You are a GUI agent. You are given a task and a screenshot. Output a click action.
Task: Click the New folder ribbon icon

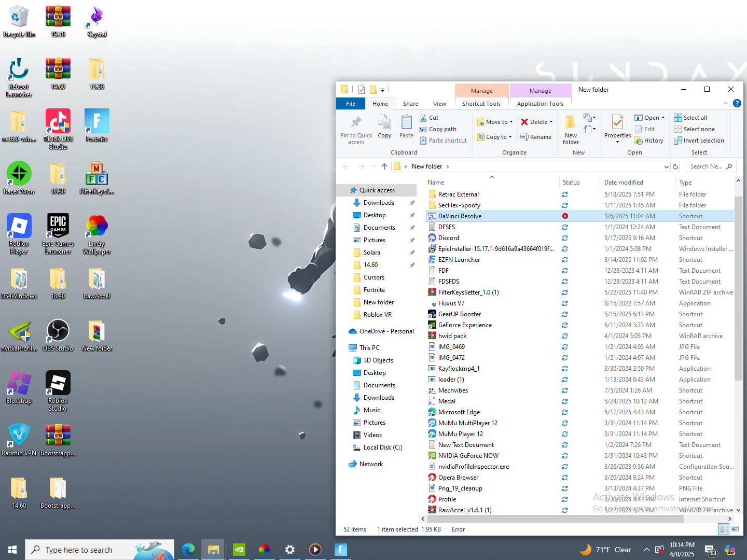(570, 123)
